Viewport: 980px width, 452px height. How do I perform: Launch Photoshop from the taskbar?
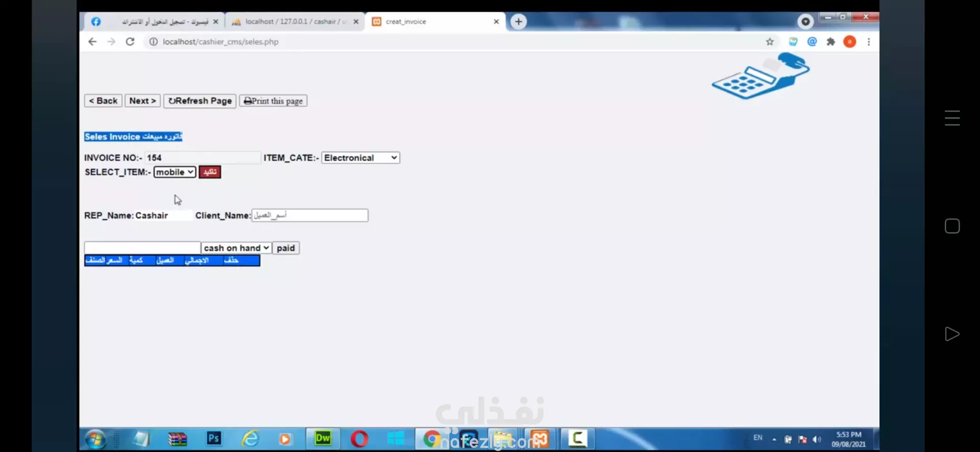[214, 438]
